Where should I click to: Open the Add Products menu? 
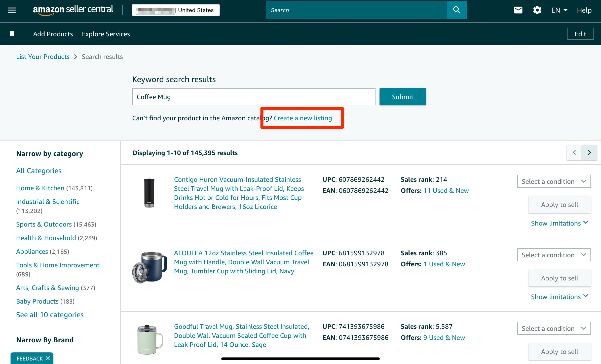pyautogui.click(x=53, y=34)
